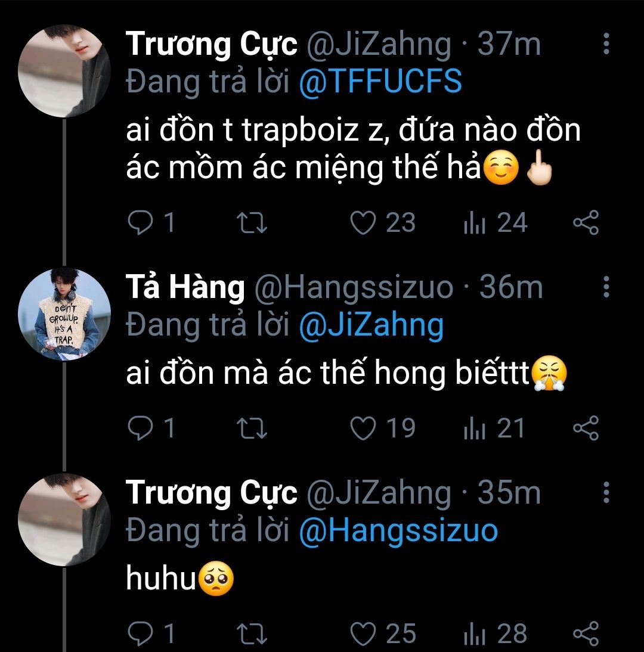Open more options on Trương Cực's 37m tweet
The height and width of the screenshot is (652, 644).
click(606, 44)
